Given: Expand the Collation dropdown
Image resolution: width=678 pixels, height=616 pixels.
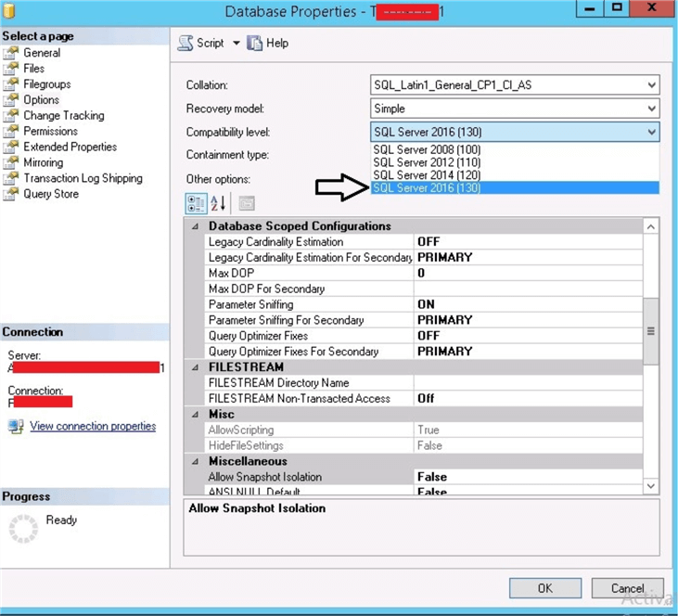Looking at the screenshot, I should tap(652, 85).
